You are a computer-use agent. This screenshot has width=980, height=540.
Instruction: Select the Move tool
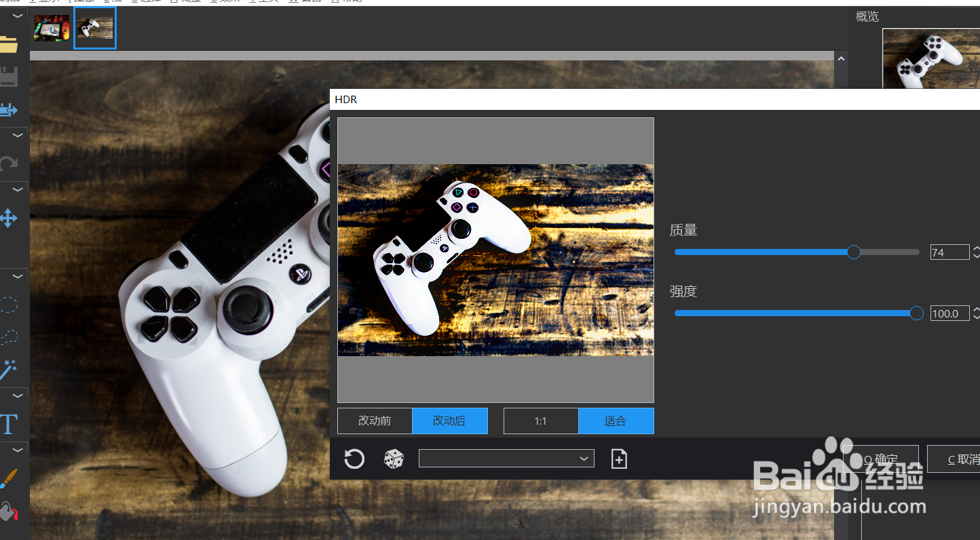click(x=8, y=218)
